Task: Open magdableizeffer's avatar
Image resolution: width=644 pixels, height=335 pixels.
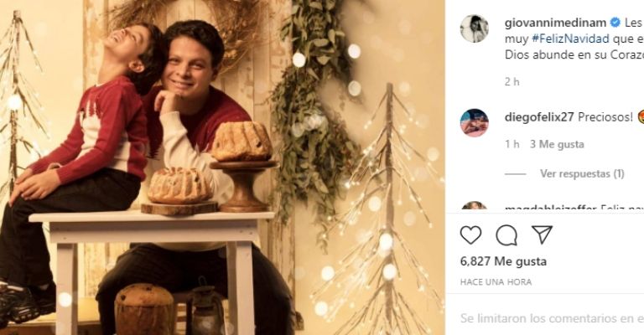Action: (474, 207)
